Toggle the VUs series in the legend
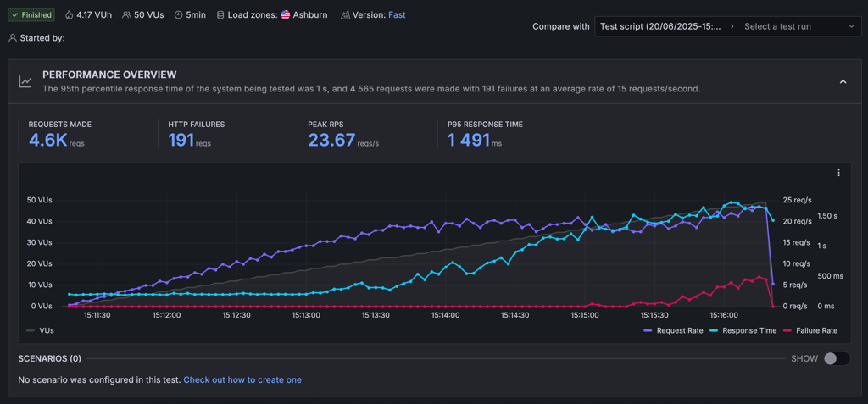 pos(39,330)
